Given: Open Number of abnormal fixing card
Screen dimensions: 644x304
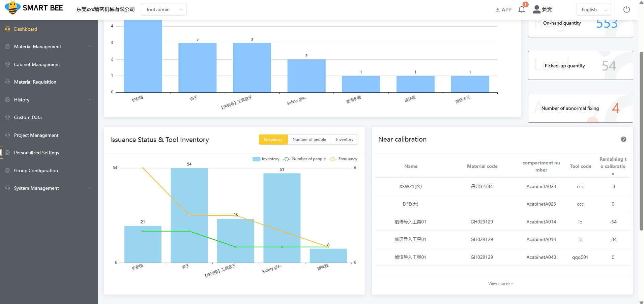Looking at the screenshot, I should coord(580,108).
